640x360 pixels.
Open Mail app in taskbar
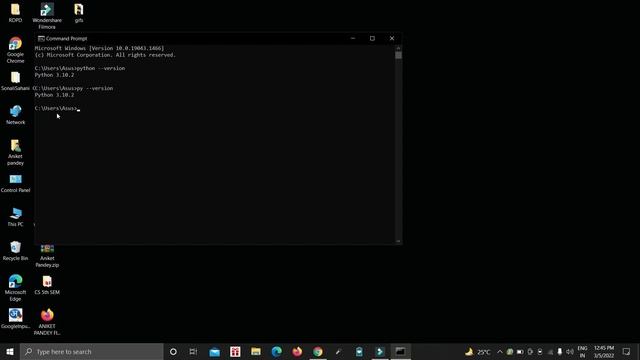[214, 351]
